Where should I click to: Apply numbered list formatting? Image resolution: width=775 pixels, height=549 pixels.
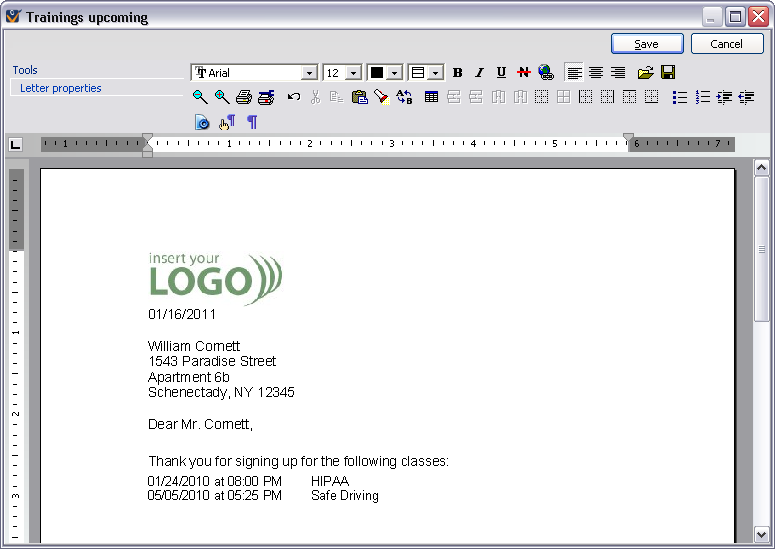702,97
